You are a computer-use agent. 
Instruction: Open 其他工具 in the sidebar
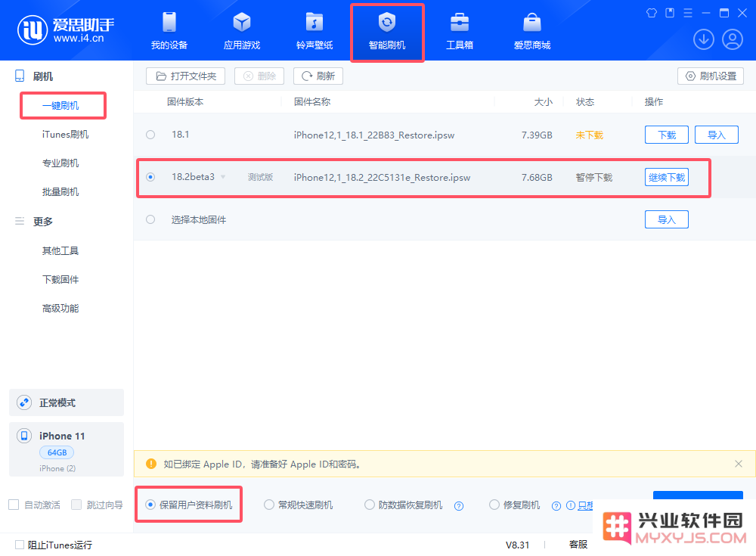pyautogui.click(x=60, y=250)
